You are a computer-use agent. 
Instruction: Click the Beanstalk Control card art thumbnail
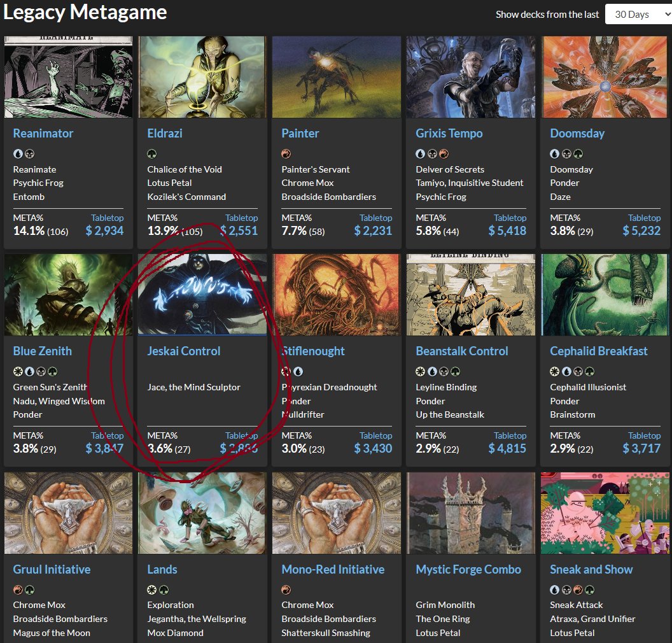(470, 295)
